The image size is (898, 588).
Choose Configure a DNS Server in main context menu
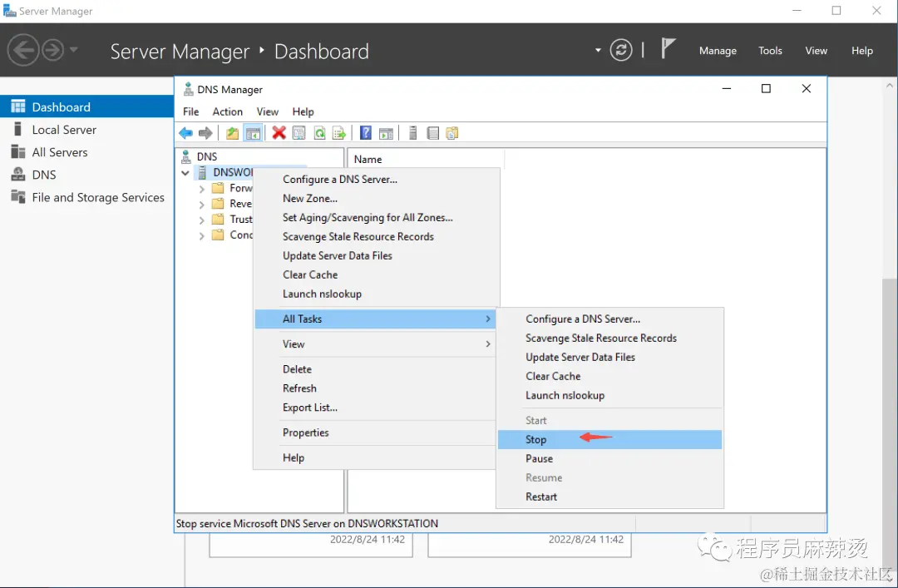377,180
